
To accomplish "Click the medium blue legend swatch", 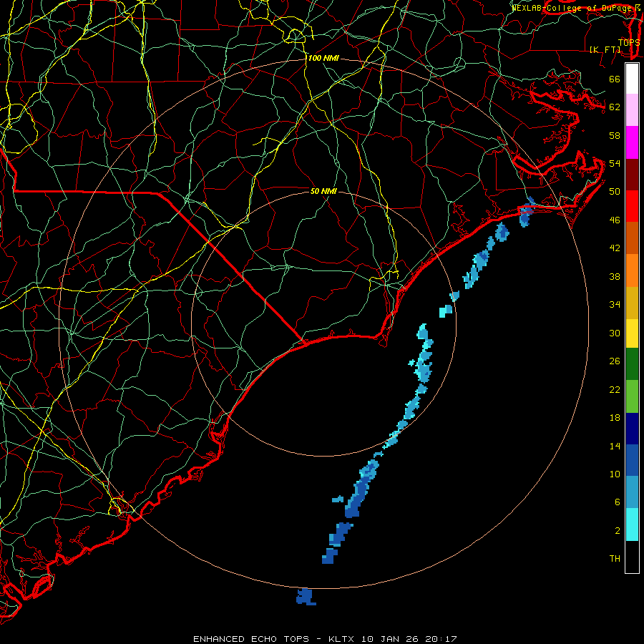I will click(632, 460).
